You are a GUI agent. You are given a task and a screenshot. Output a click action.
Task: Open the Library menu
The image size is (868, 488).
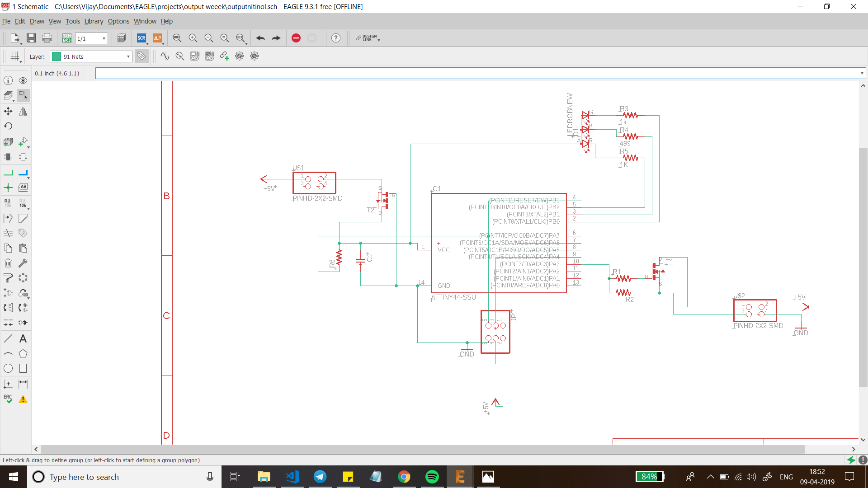click(94, 21)
